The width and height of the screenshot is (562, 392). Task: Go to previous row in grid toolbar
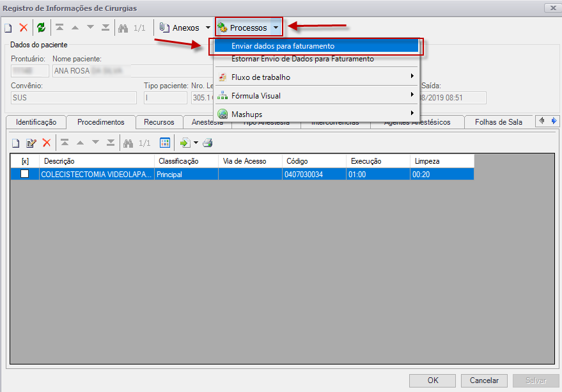[x=80, y=143]
